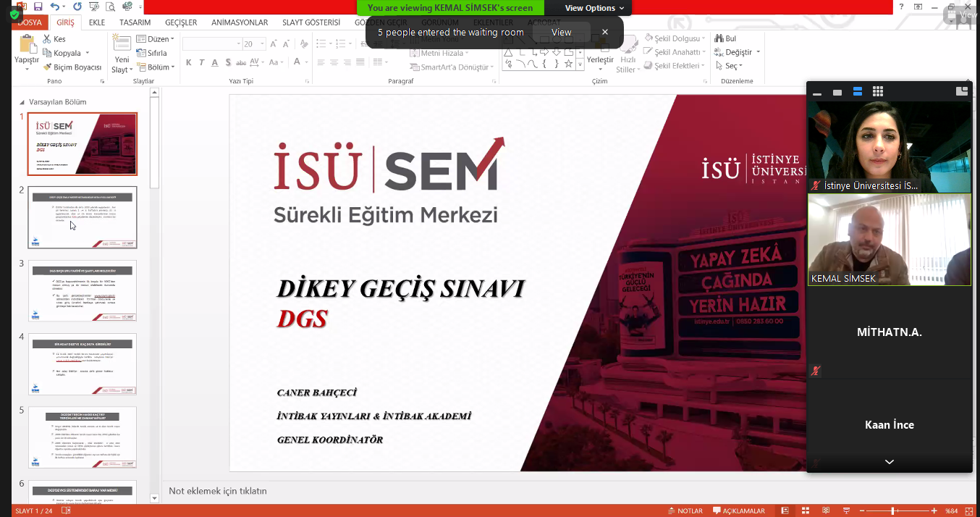This screenshot has height=517, width=980.
Task: Click fit slide to window icon
Action: [968, 510]
